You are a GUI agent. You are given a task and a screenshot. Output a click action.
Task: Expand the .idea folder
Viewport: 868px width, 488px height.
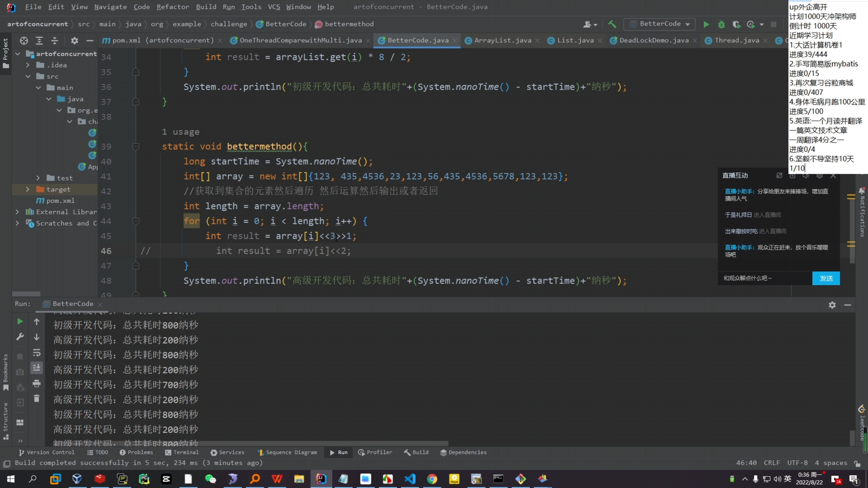[28, 65]
